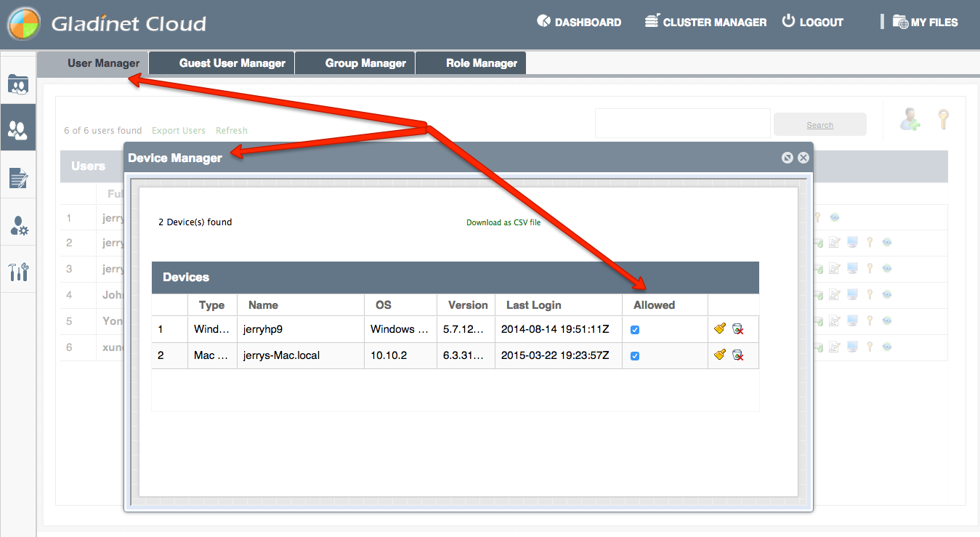Image resolution: width=980 pixels, height=537 pixels.
Task: Click the edit icon in user row 3
Action: pos(835,269)
